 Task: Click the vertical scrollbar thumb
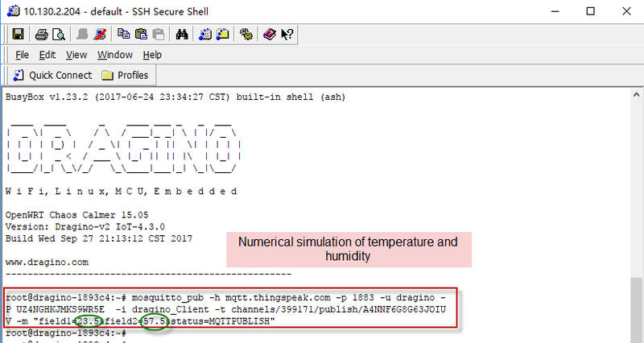click(636, 310)
